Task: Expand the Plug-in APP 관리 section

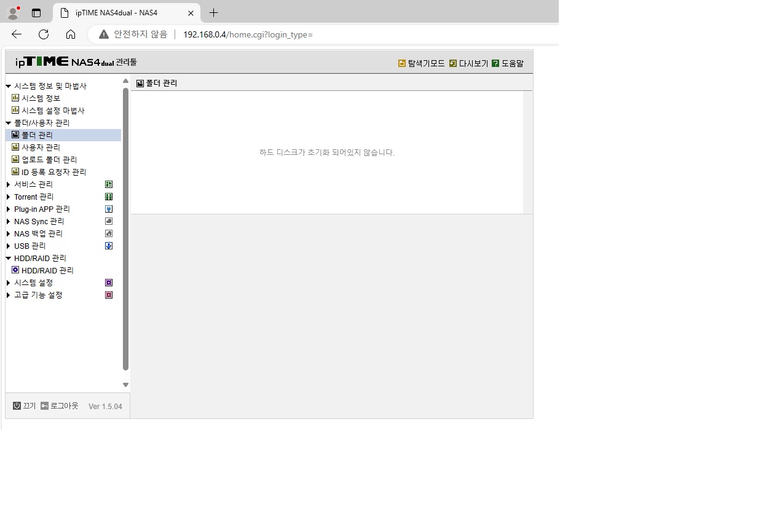Action: tap(9, 209)
